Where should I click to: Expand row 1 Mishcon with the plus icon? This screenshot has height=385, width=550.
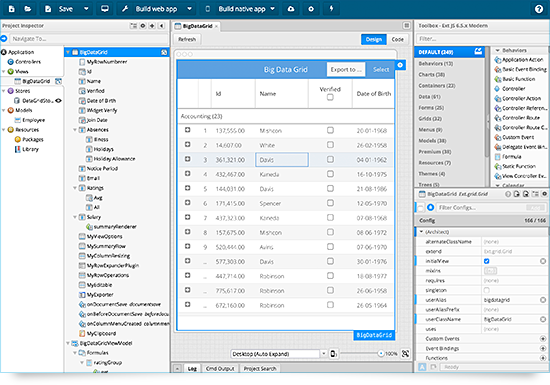click(188, 130)
